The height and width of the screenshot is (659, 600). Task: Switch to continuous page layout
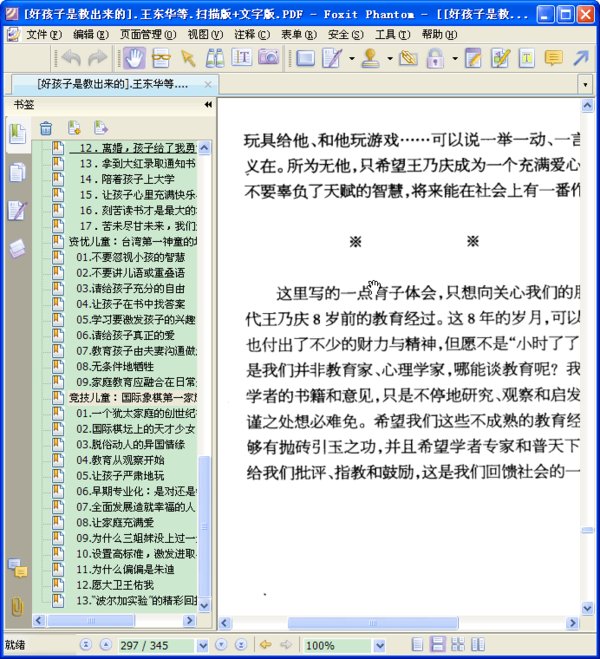coord(437,644)
